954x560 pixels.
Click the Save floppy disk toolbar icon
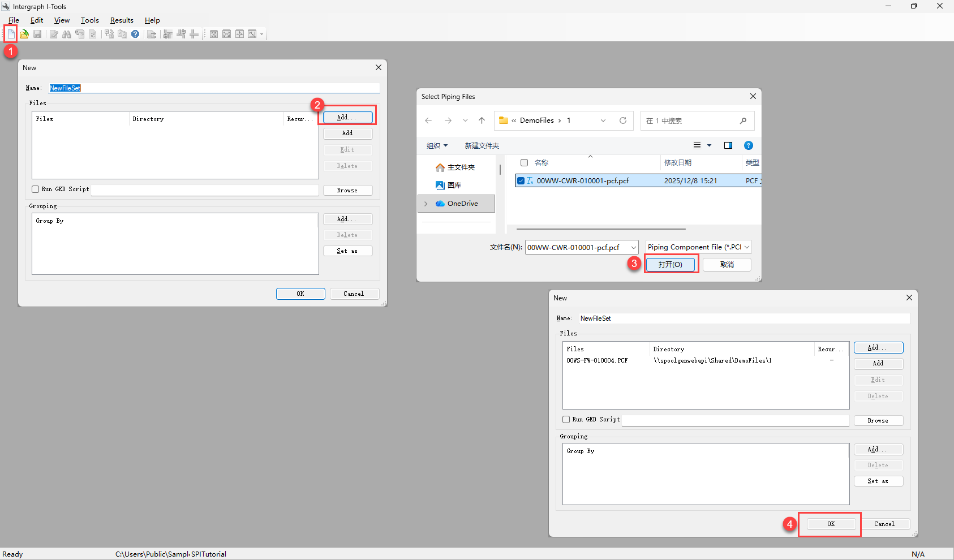37,34
